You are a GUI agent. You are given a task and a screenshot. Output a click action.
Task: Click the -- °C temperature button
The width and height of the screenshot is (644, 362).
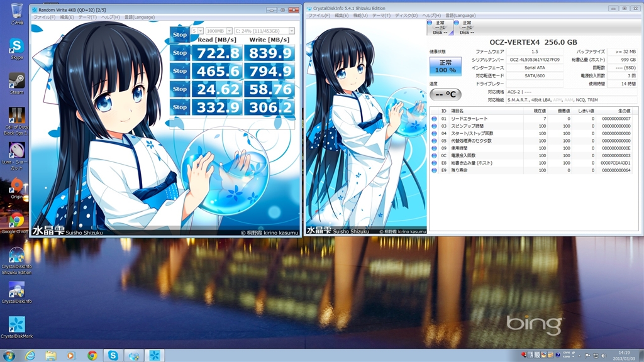(445, 94)
